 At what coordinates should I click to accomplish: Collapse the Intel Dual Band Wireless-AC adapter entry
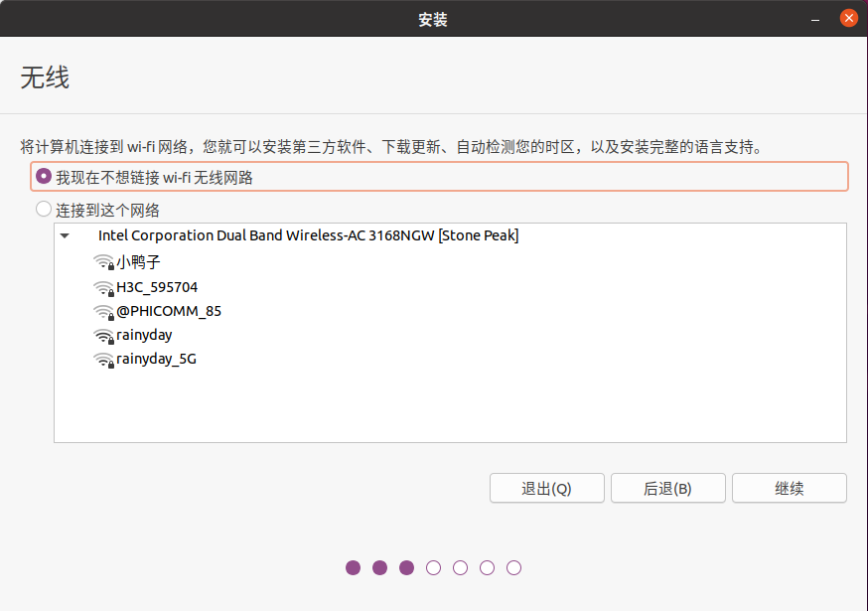click(65, 235)
